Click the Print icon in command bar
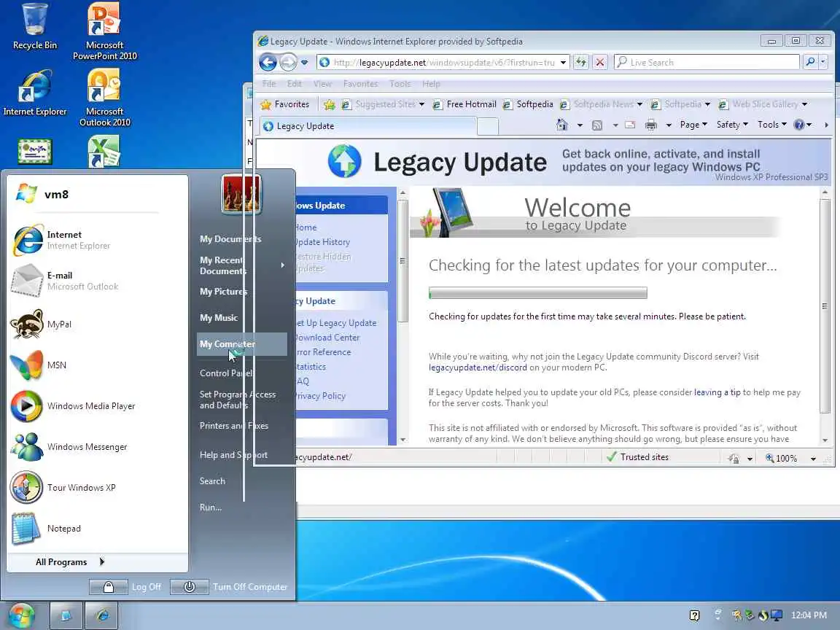 tap(651, 125)
